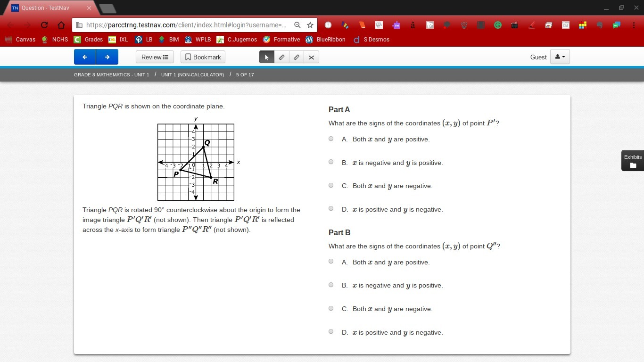Click the '5 OF 17' progress text

pos(245,74)
